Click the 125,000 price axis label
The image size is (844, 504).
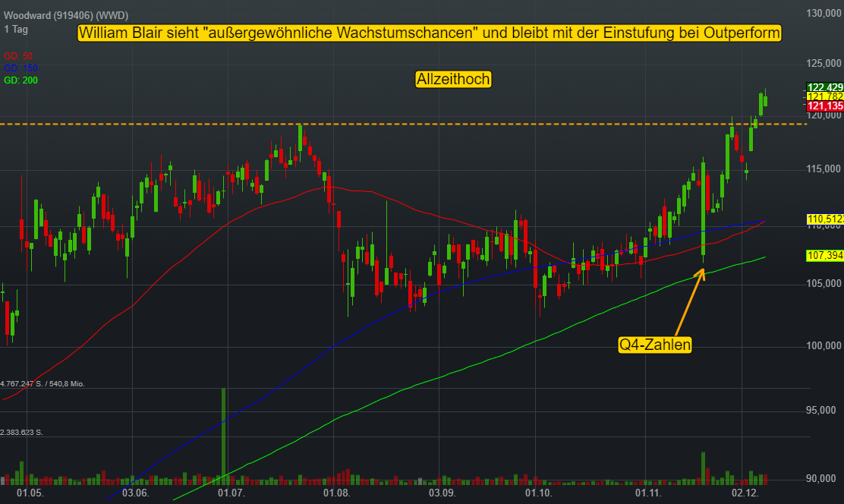824,64
